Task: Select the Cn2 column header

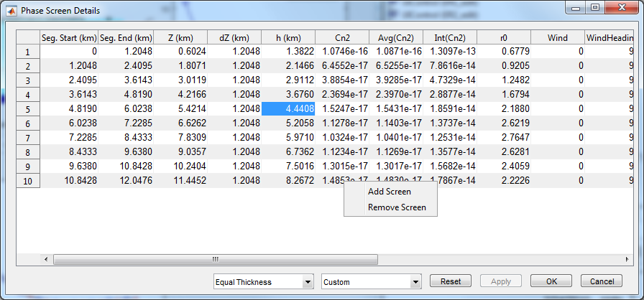Action: [x=342, y=38]
